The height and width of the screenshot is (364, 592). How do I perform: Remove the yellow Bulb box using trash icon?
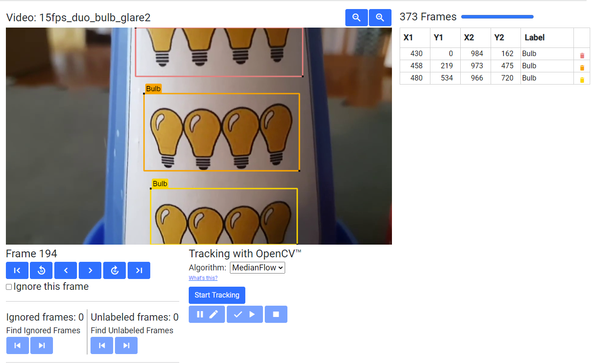[582, 80]
